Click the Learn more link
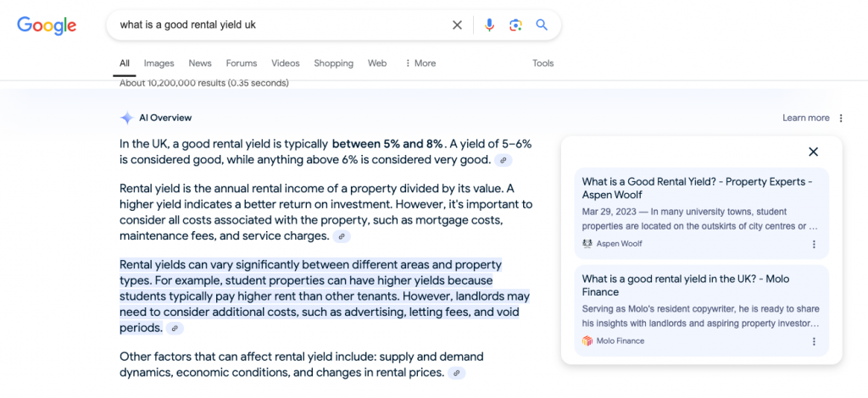 [x=805, y=119]
